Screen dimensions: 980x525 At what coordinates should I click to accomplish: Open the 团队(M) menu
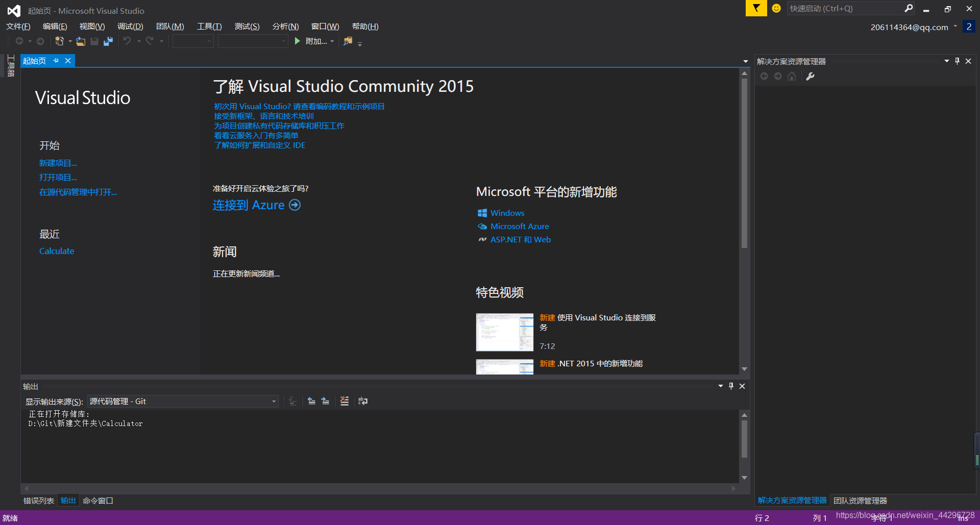click(x=170, y=27)
